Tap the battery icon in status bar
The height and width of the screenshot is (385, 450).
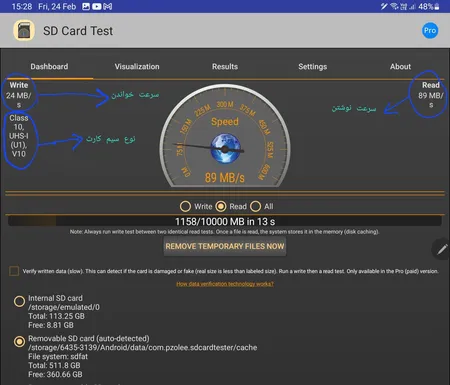[437, 6]
